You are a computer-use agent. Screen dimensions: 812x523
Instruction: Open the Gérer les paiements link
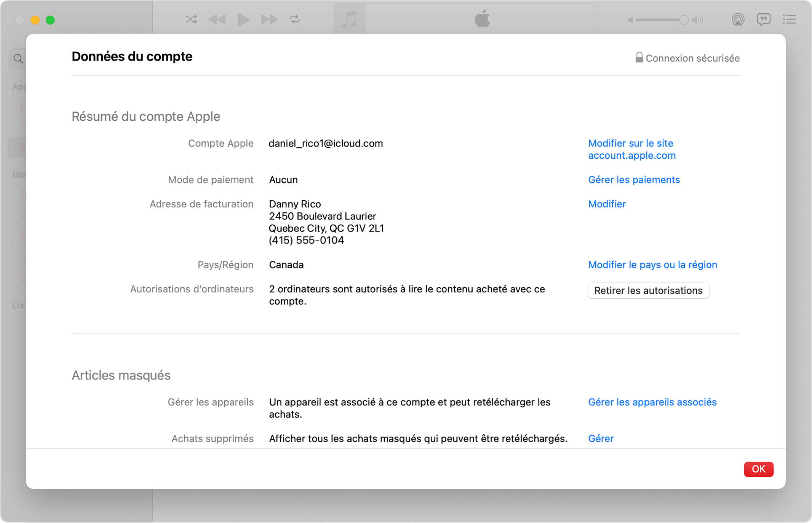tap(634, 180)
